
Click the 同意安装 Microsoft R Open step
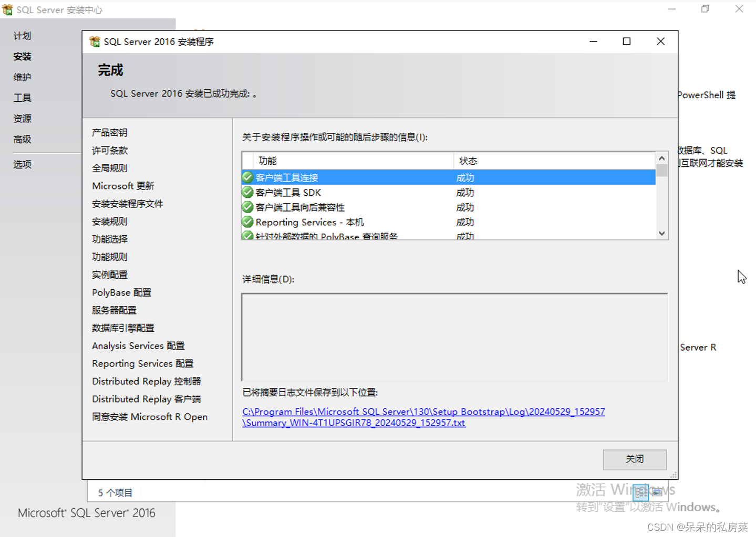tap(150, 417)
